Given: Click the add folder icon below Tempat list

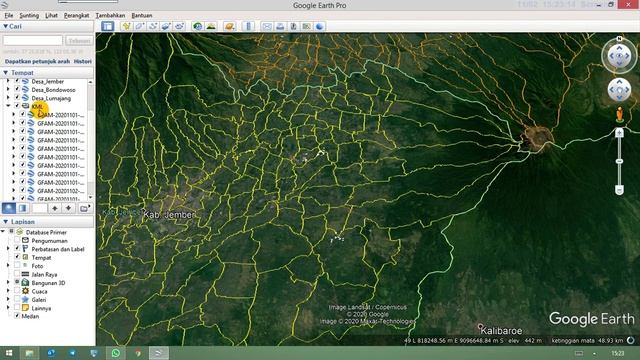Looking at the screenshot, I should point(84,208).
